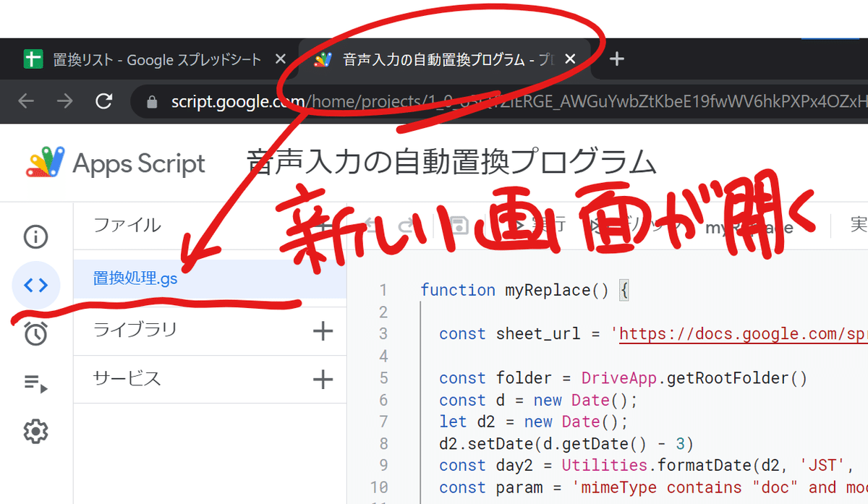Click code line const d = new Date()
Screen dimensions: 868x504
tap(537, 400)
